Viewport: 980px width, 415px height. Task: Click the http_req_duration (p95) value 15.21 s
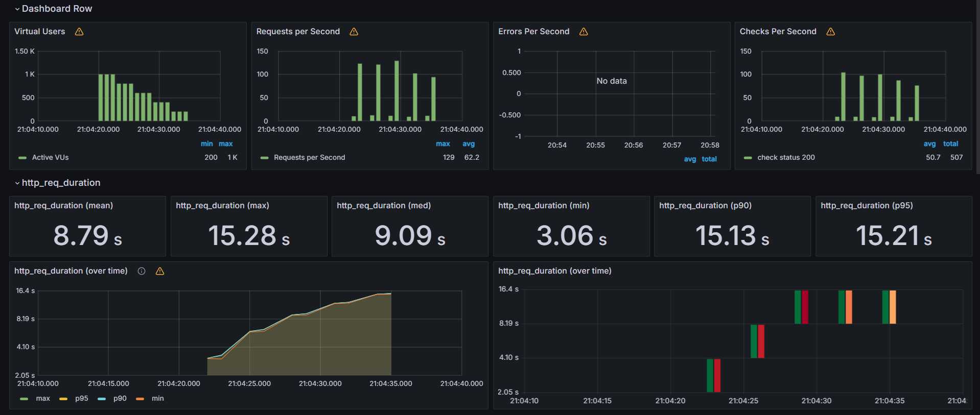point(894,236)
